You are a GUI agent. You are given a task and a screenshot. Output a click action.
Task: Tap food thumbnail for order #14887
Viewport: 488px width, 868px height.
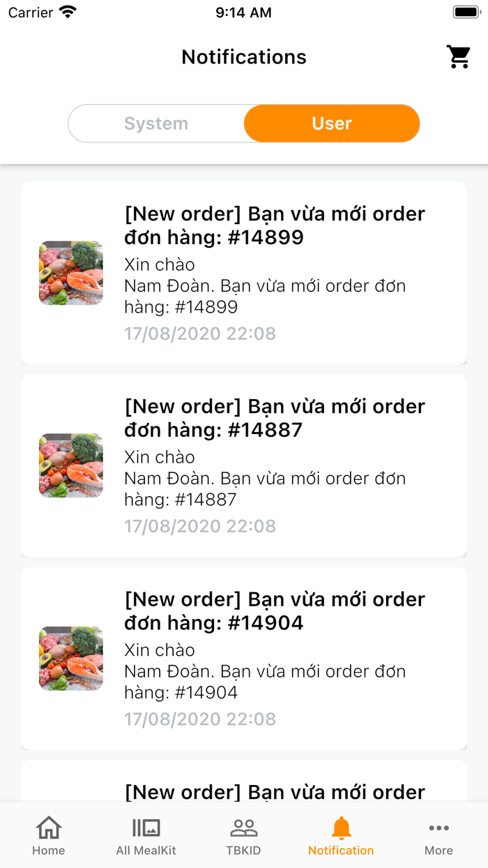71,466
